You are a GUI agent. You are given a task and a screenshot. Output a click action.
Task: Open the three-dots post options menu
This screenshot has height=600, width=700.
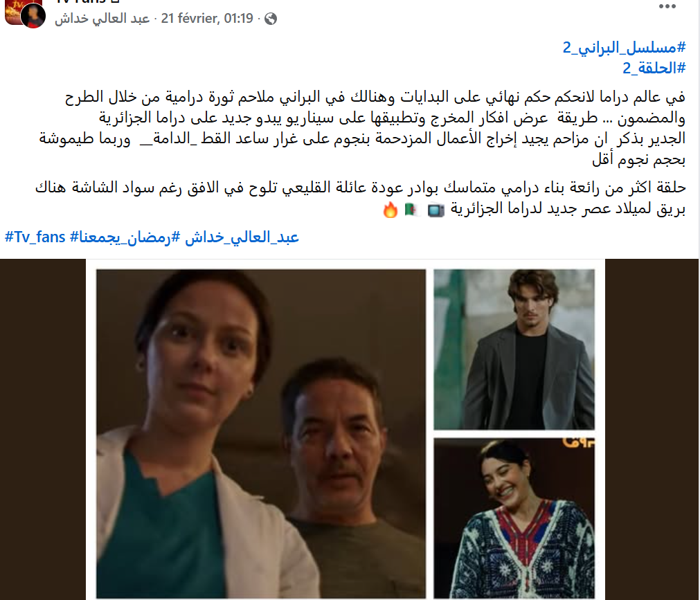(667, 6)
